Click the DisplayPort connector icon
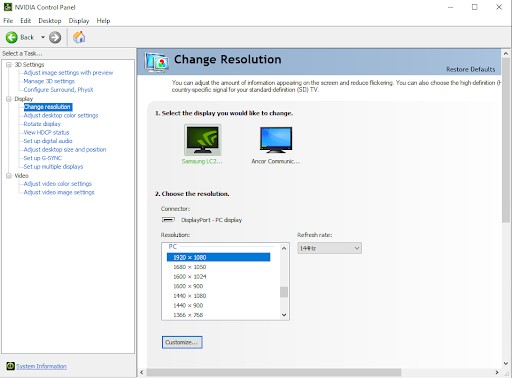Image resolution: width=512 pixels, height=378 pixels. pyautogui.click(x=168, y=220)
